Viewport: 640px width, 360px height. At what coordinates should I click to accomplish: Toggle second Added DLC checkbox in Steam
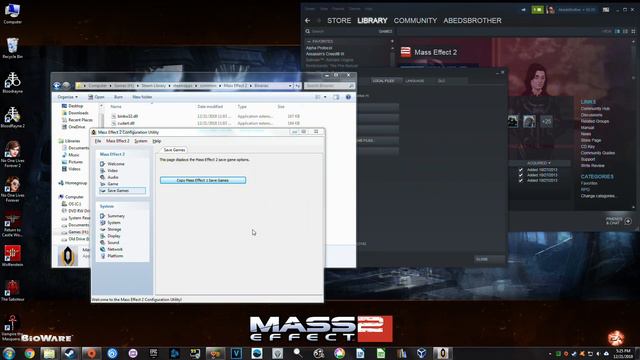tap(520, 175)
